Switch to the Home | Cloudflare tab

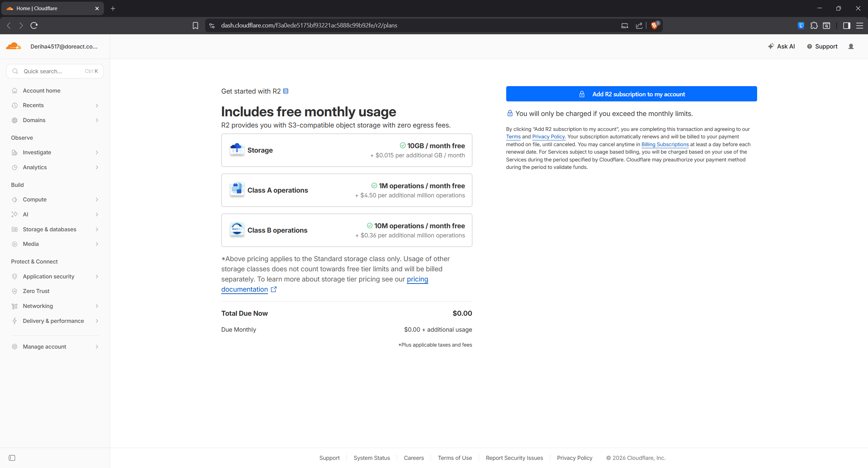coord(53,8)
